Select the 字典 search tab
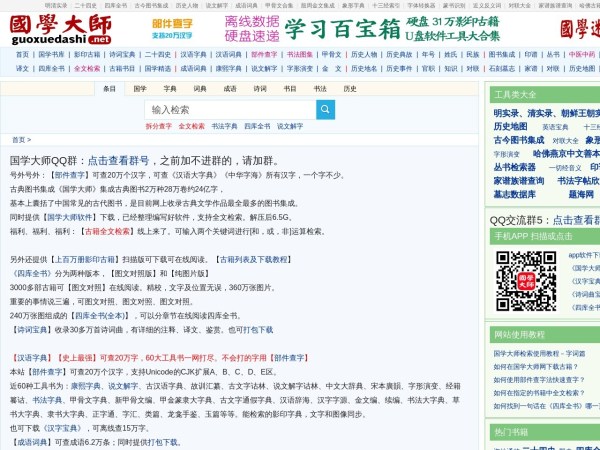The width and height of the screenshot is (600, 450). point(170,88)
